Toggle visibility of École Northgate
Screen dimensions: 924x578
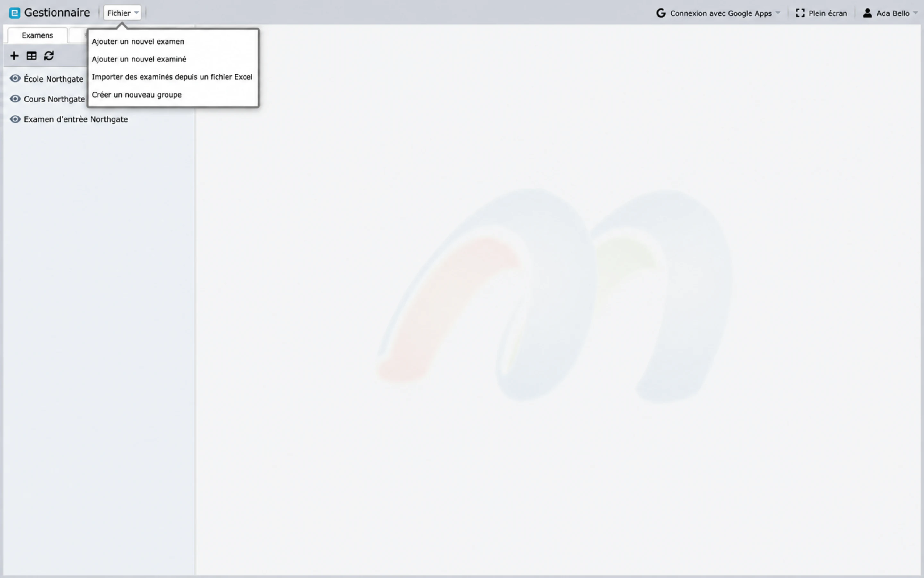(15, 78)
